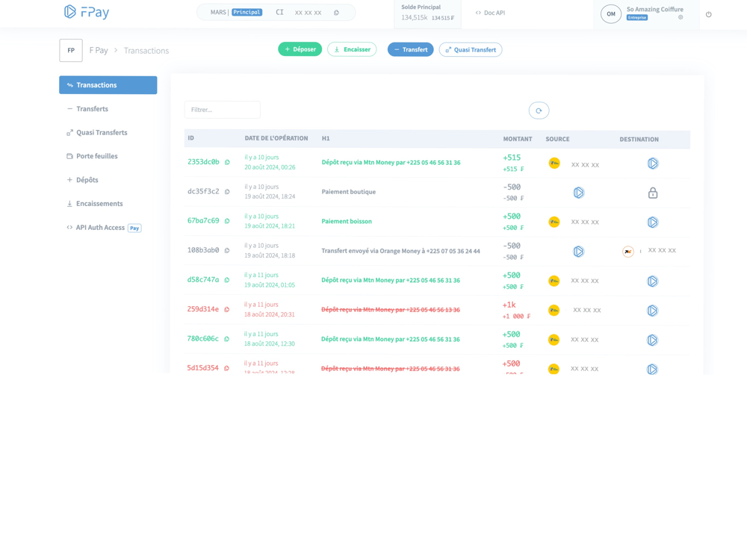Open the Transferts sidebar item
The width and height of the screenshot is (747, 560).
click(x=92, y=109)
